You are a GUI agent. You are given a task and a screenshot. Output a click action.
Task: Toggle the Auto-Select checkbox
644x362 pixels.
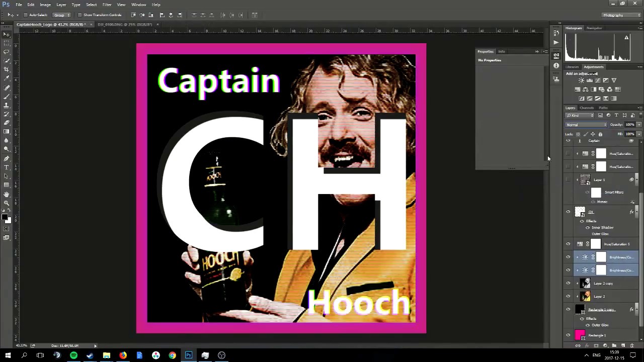25,15
